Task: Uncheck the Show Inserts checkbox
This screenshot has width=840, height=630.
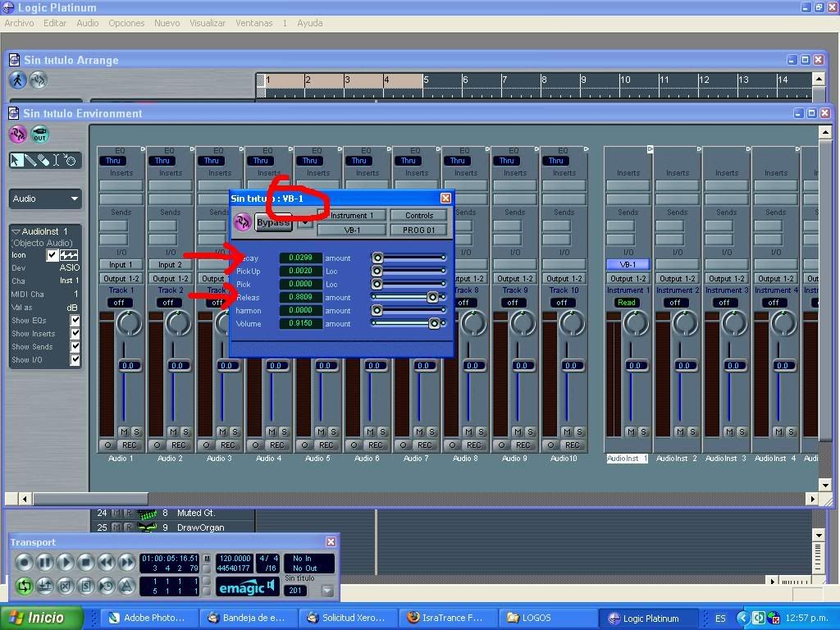Action: 75,333
